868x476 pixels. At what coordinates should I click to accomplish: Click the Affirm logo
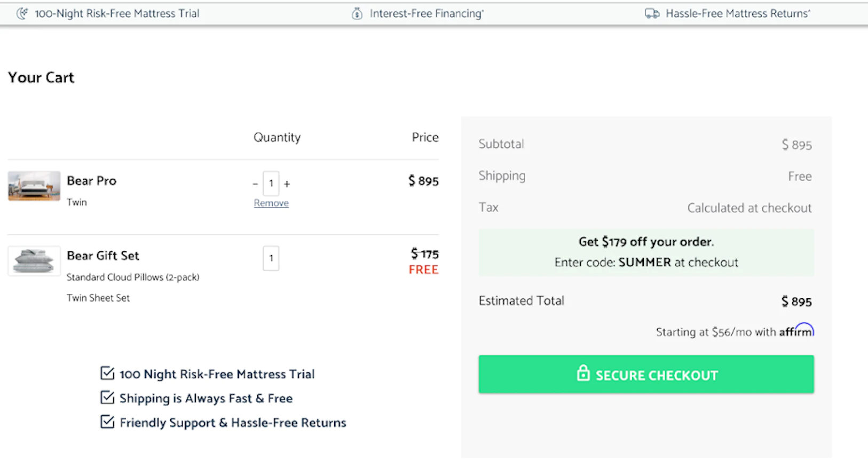pos(796,331)
